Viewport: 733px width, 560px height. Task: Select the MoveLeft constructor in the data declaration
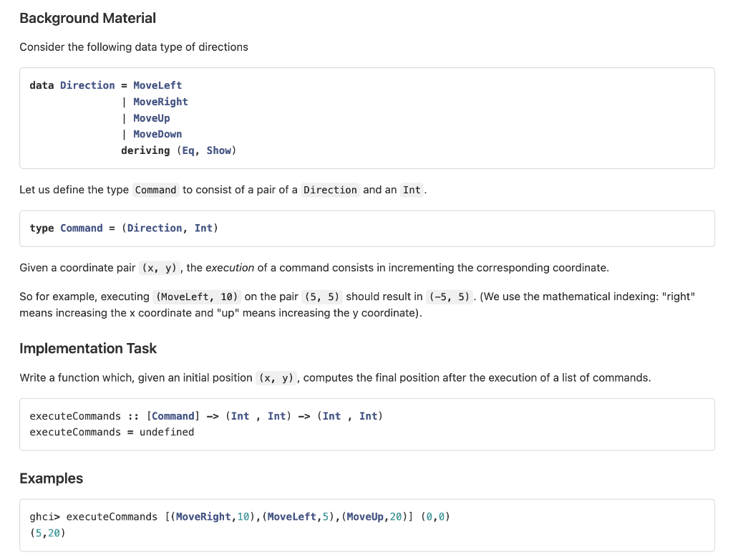coord(157,85)
